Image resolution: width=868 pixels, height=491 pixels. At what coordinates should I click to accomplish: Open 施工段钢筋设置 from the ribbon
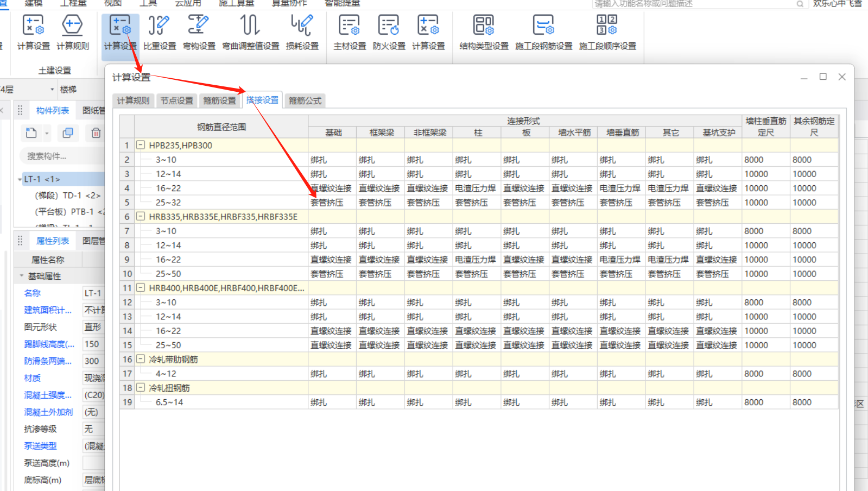click(543, 33)
